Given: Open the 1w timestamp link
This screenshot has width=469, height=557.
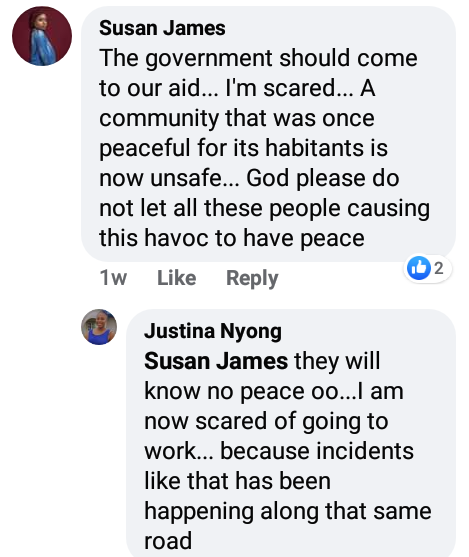Looking at the screenshot, I should [113, 278].
